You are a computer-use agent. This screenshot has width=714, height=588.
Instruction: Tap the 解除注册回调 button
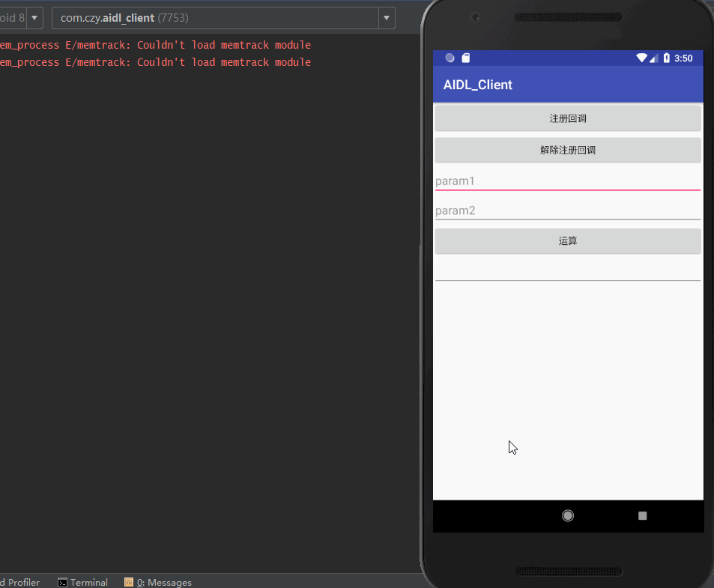(x=567, y=151)
